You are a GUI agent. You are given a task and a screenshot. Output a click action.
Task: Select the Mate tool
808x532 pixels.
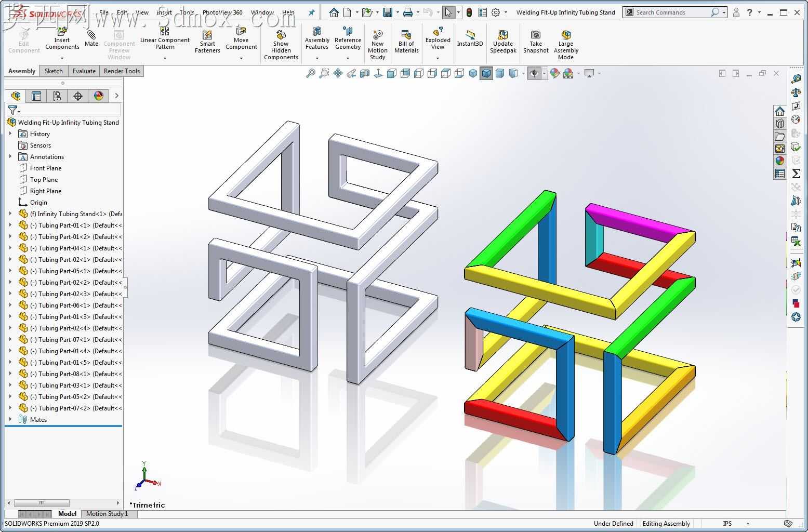(x=91, y=38)
